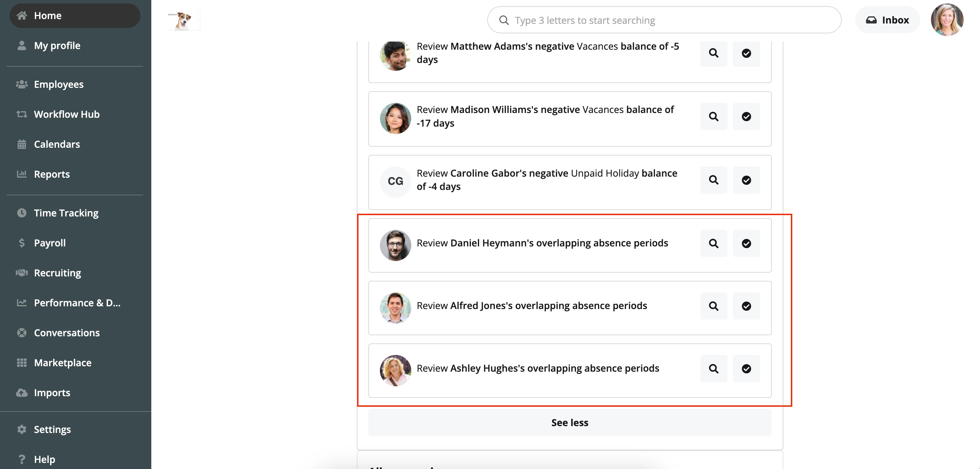Open magnifier for Ashley Hughes's absence periods
Screen dimensions: 980x469
click(x=713, y=369)
